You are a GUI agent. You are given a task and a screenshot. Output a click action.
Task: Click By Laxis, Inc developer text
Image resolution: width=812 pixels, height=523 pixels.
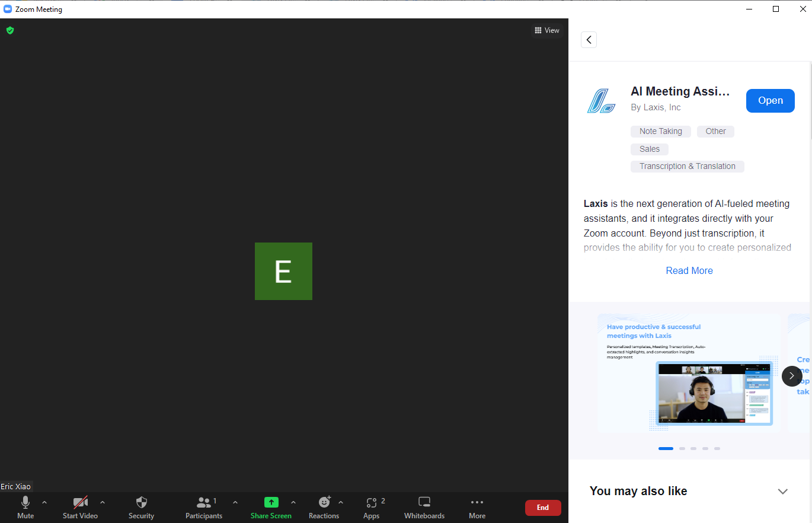click(656, 107)
